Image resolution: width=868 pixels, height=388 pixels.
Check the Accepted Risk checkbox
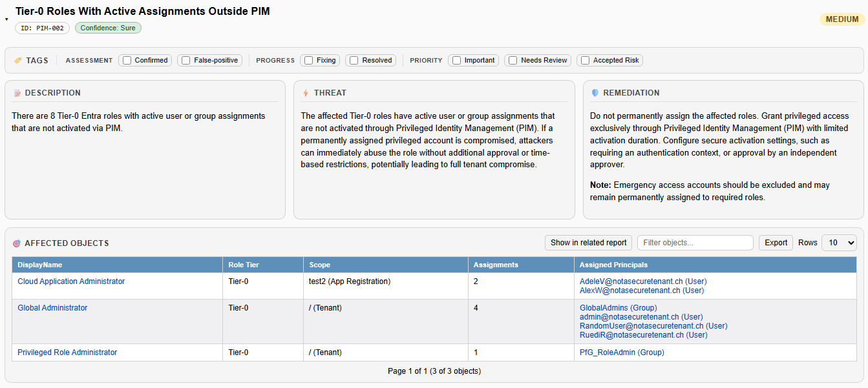point(586,61)
